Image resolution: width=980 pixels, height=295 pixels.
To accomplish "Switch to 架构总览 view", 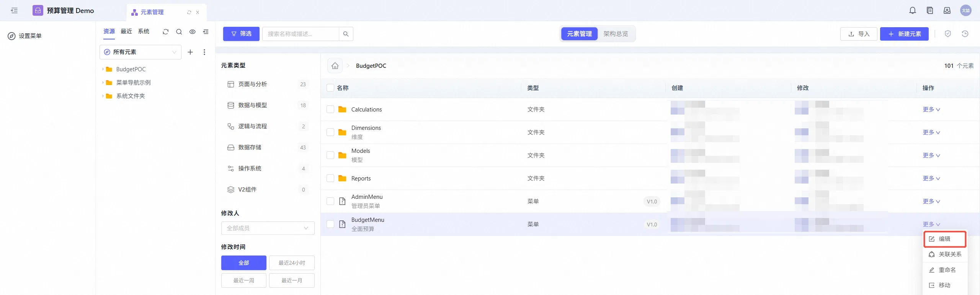I will click(x=616, y=34).
